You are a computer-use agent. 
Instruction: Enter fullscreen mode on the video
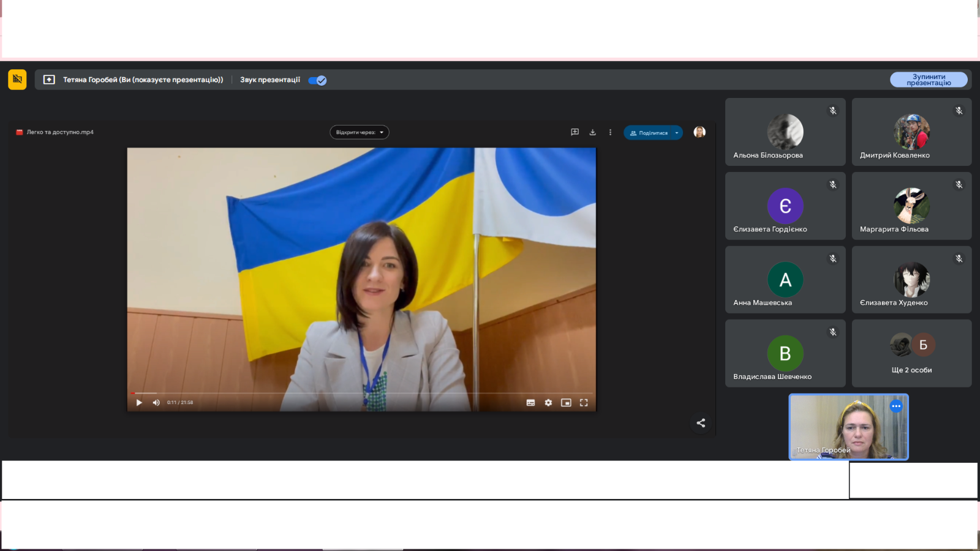[x=584, y=402]
